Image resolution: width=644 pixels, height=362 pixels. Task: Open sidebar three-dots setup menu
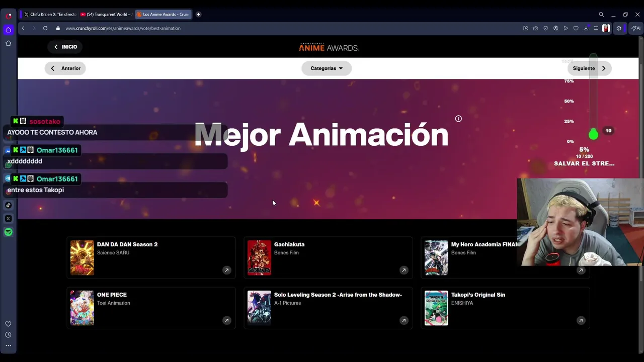click(8, 345)
